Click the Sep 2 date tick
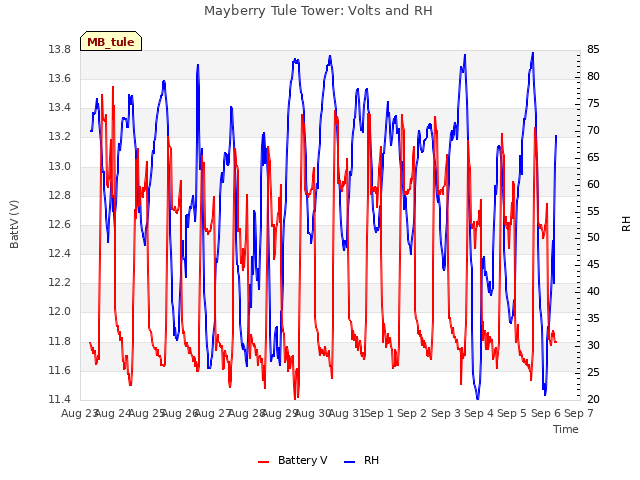Viewport: 640px width, 480px height. pyautogui.click(x=412, y=413)
